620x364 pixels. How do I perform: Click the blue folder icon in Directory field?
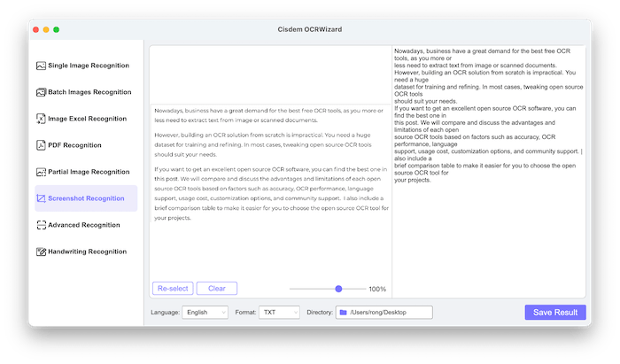coord(343,313)
